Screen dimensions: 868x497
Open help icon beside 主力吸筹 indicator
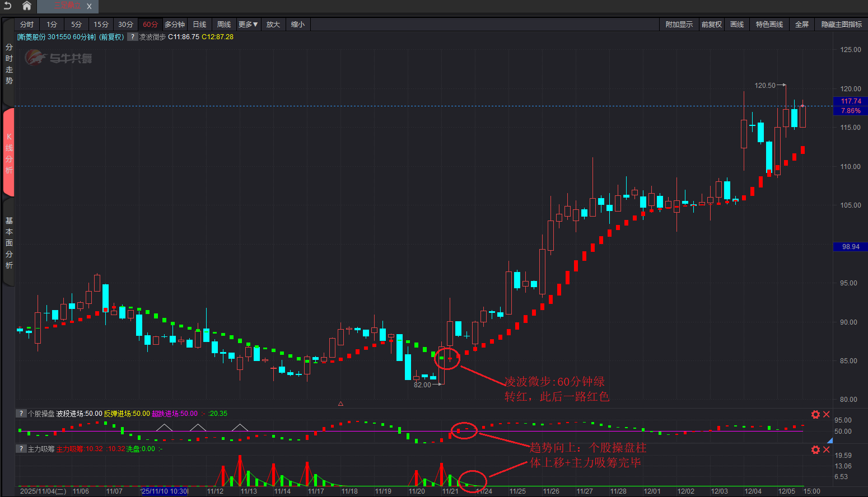(21, 449)
